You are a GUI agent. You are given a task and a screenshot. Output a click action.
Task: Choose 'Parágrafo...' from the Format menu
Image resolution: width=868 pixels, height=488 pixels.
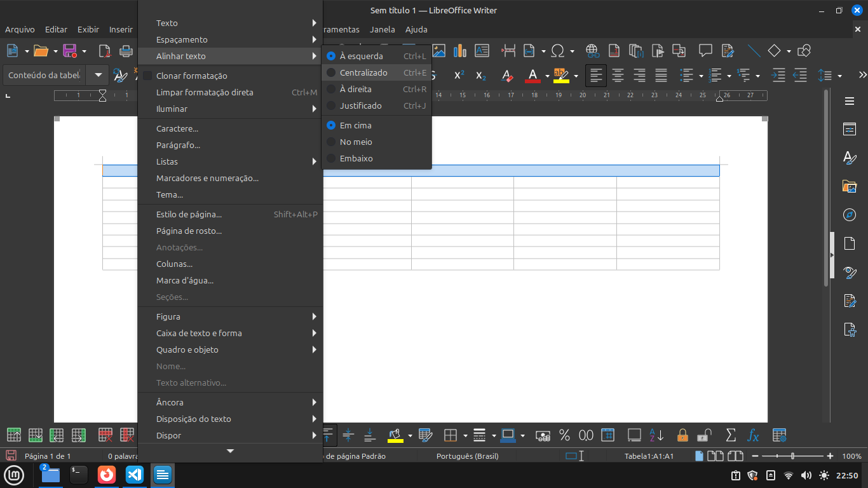coord(230,145)
